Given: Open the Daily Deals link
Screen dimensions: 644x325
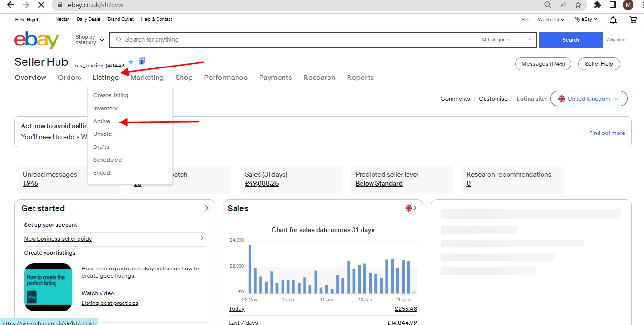Looking at the screenshot, I should (89, 19).
